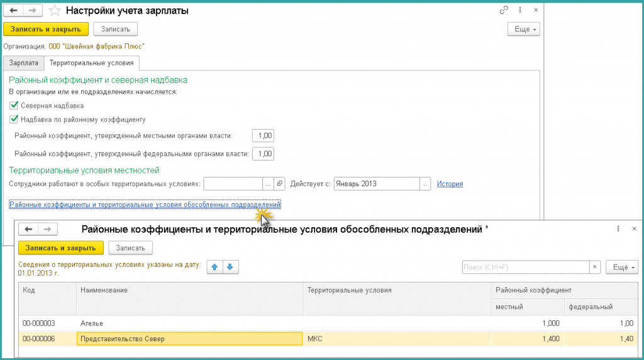Image resolution: width=644 pixels, height=360 pixels.
Task: Open selection ellipsis for территориальные условия field
Action: click(268, 184)
